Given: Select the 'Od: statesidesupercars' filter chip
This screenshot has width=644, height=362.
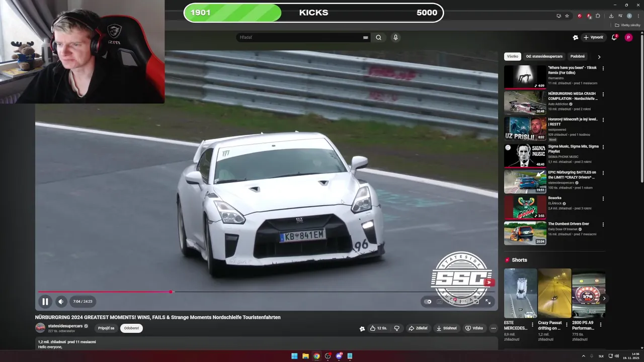Looking at the screenshot, I should pyautogui.click(x=544, y=56).
